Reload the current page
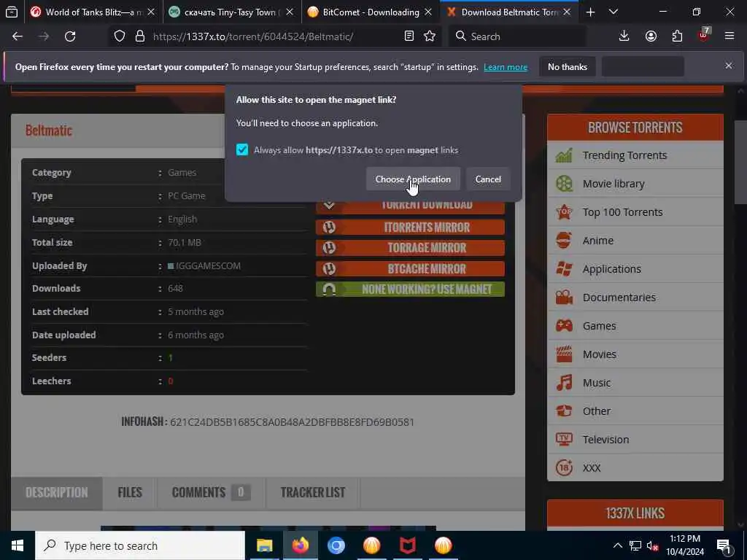 point(70,36)
